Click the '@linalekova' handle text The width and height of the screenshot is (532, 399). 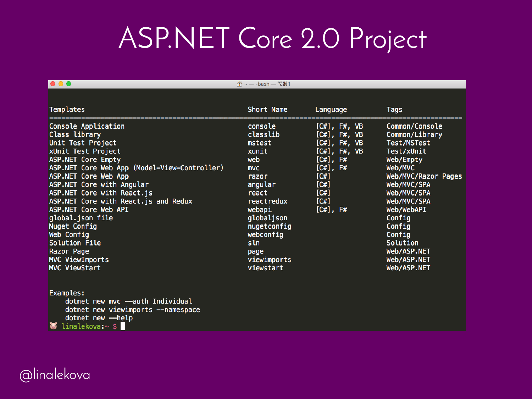pyautogui.click(x=55, y=375)
